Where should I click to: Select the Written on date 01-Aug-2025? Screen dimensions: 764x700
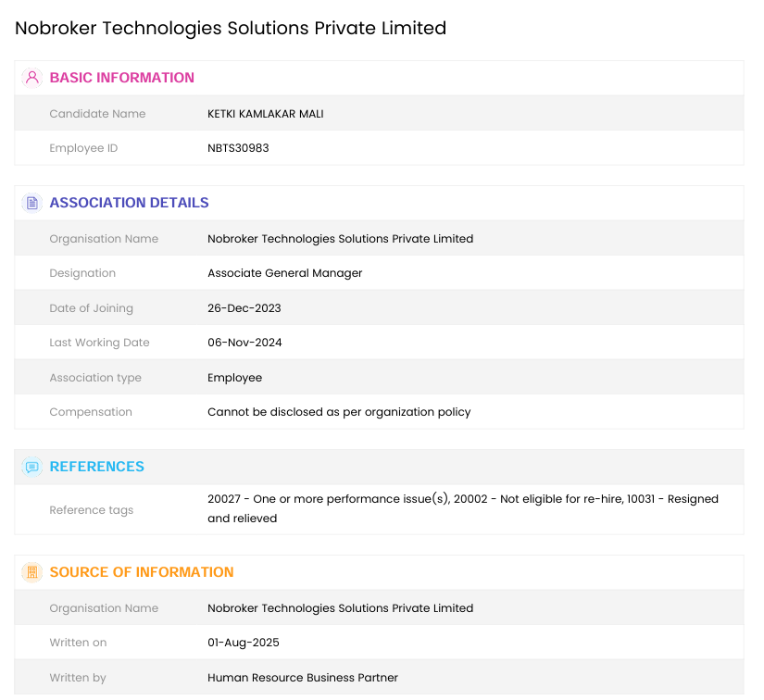[243, 643]
